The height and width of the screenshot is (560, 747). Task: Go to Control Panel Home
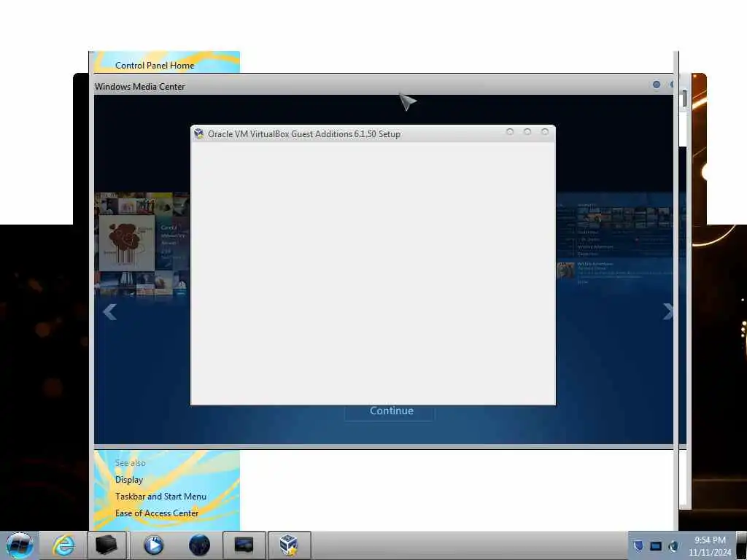pyautogui.click(x=155, y=65)
